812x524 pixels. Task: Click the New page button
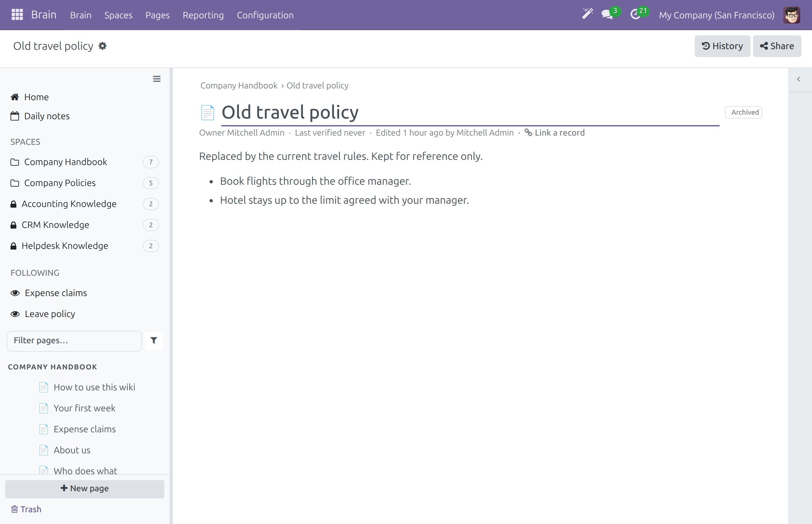[85, 489]
